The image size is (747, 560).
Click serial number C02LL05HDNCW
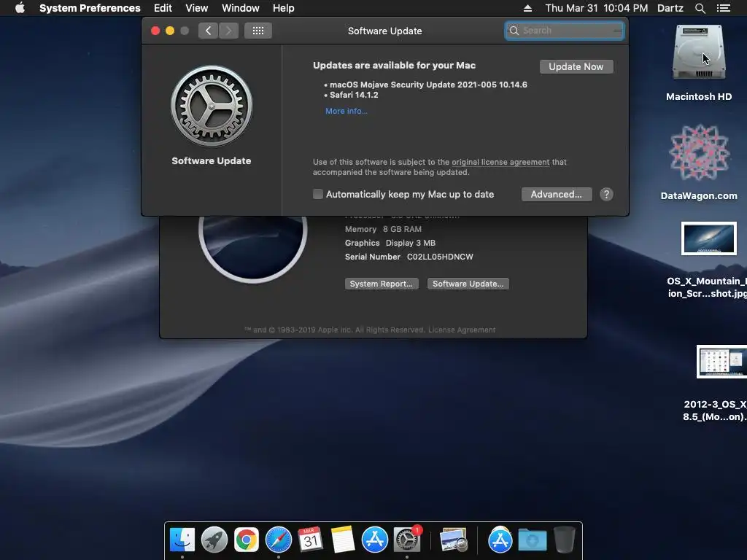click(440, 257)
